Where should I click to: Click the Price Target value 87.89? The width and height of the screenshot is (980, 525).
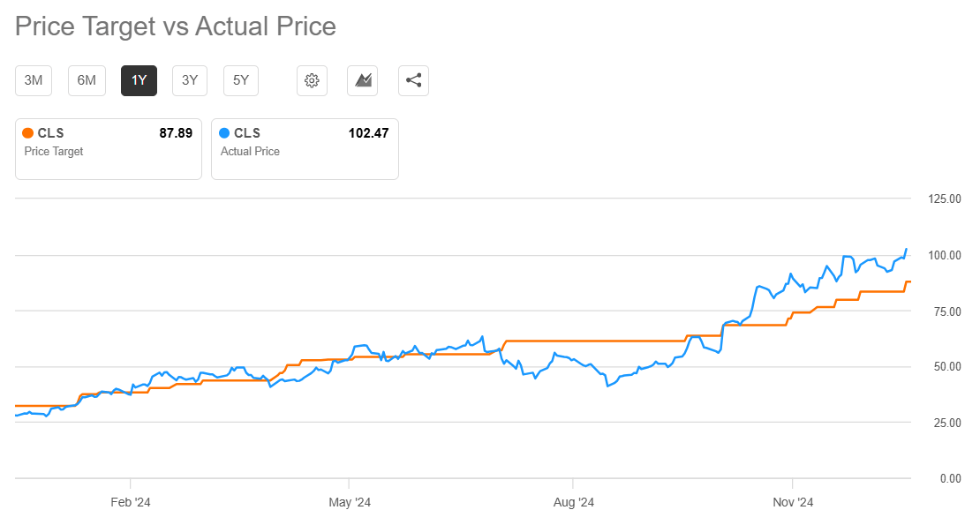[176, 132]
